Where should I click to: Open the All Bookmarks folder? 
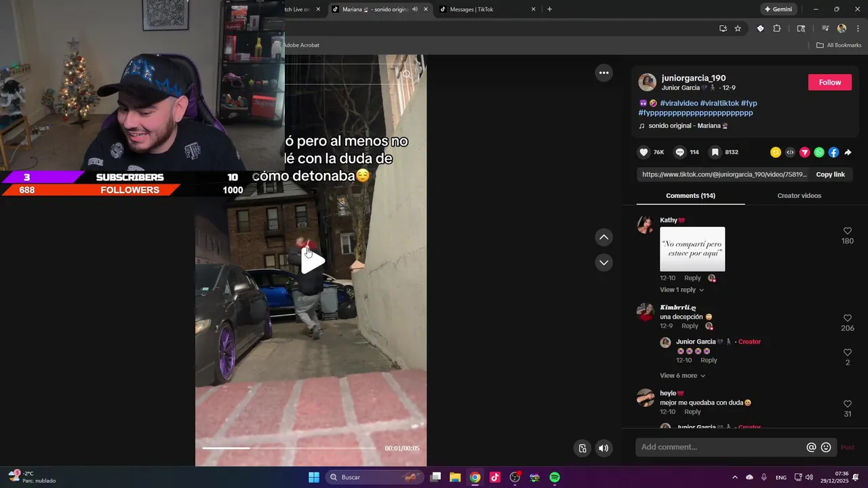pyautogui.click(x=838, y=45)
